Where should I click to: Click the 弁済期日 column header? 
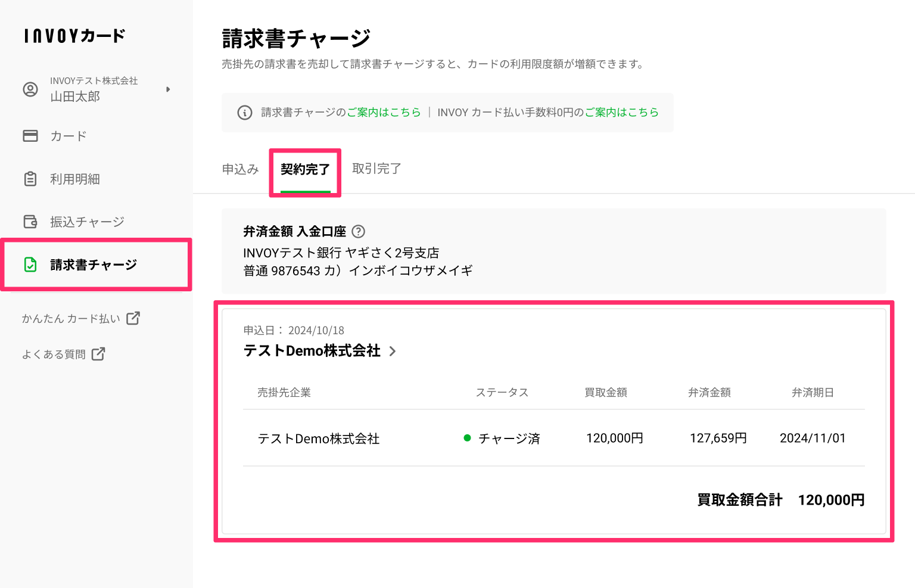pyautogui.click(x=813, y=392)
